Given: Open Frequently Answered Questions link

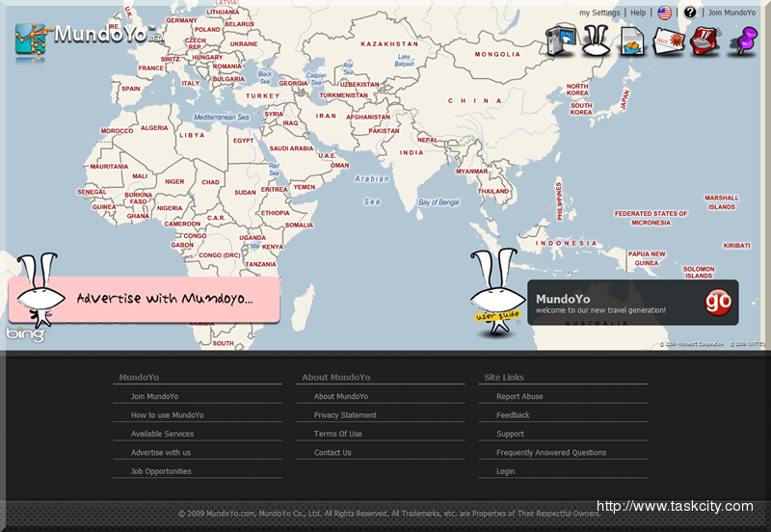Looking at the screenshot, I should tap(551, 453).
